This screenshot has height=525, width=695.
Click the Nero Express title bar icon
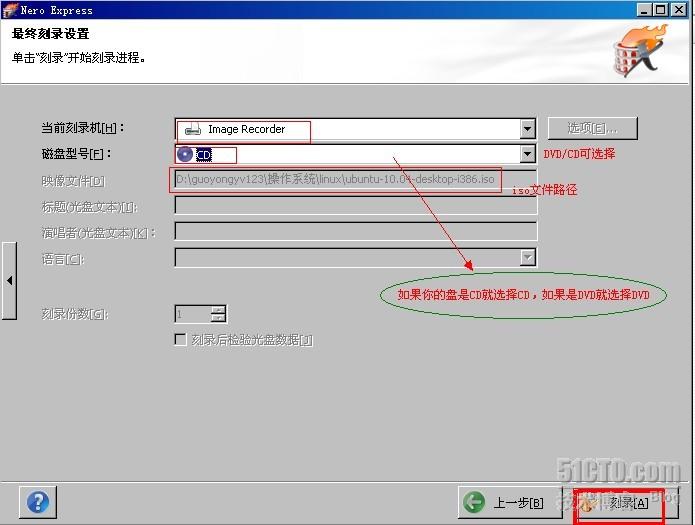[10, 10]
